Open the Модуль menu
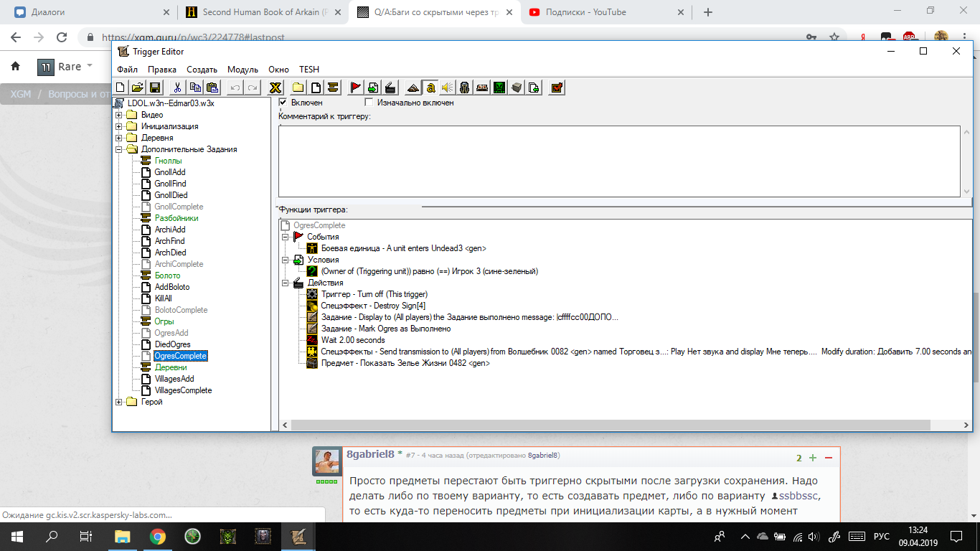The image size is (980, 551). click(x=242, y=70)
